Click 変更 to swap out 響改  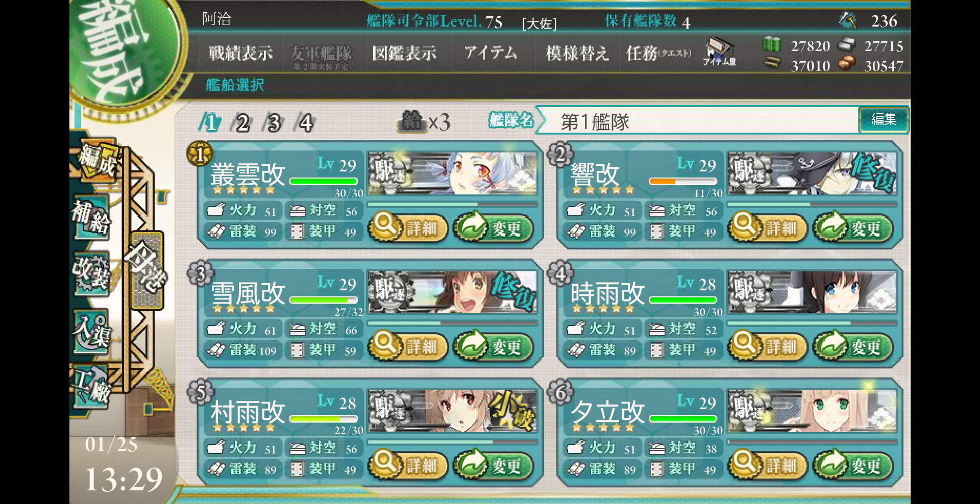pos(853,228)
